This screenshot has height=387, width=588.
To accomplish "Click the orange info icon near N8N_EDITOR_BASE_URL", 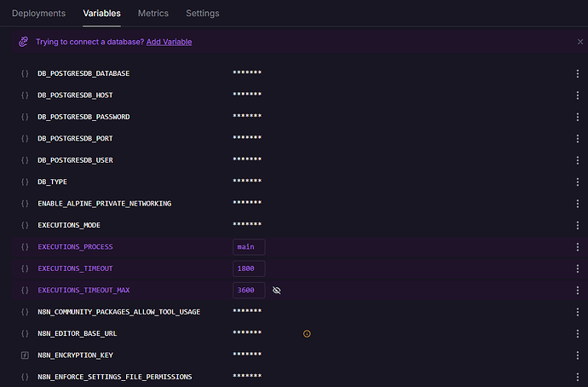I will pyautogui.click(x=307, y=333).
